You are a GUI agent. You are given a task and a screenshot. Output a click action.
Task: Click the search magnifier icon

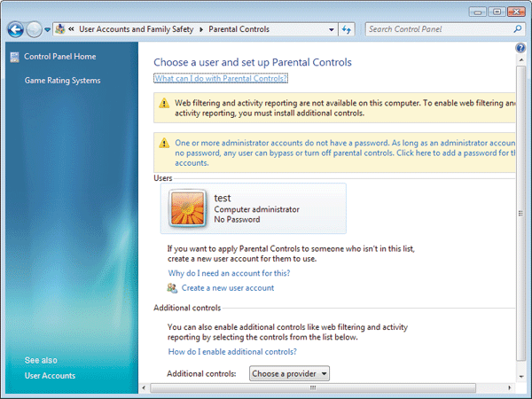click(518, 29)
